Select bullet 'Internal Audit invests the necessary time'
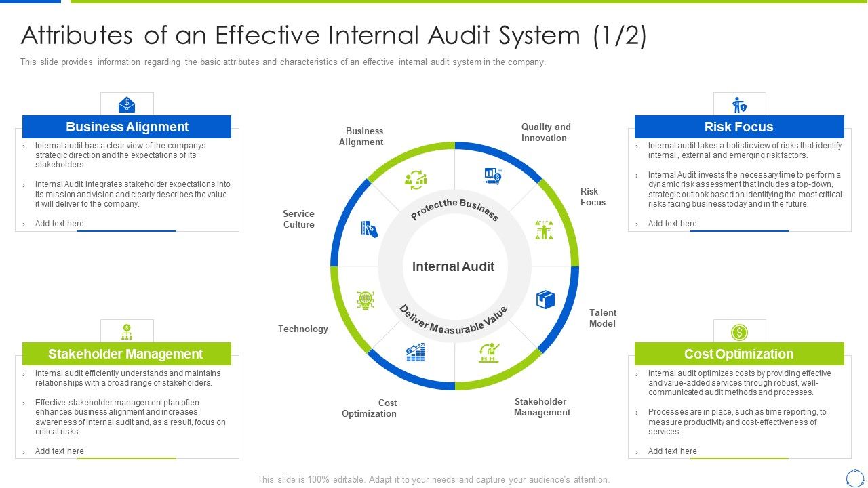Image resolution: width=868 pixels, height=488 pixels. point(745,189)
